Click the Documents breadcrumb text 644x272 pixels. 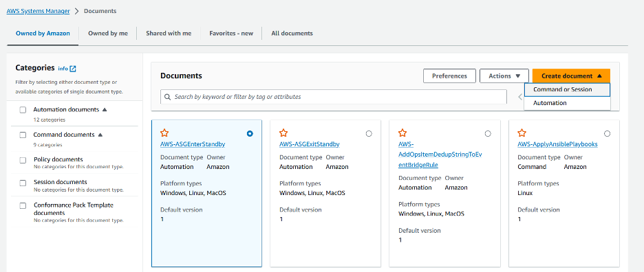pyautogui.click(x=100, y=11)
